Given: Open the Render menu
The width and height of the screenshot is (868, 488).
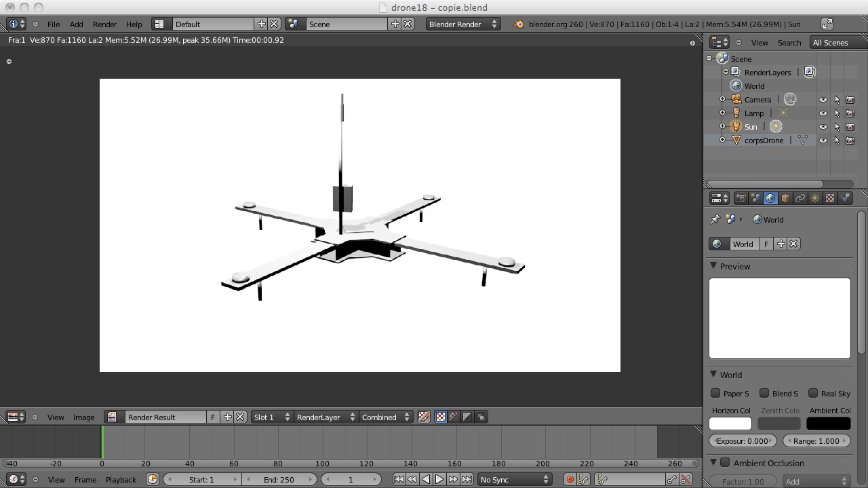Looking at the screenshot, I should 104,24.
